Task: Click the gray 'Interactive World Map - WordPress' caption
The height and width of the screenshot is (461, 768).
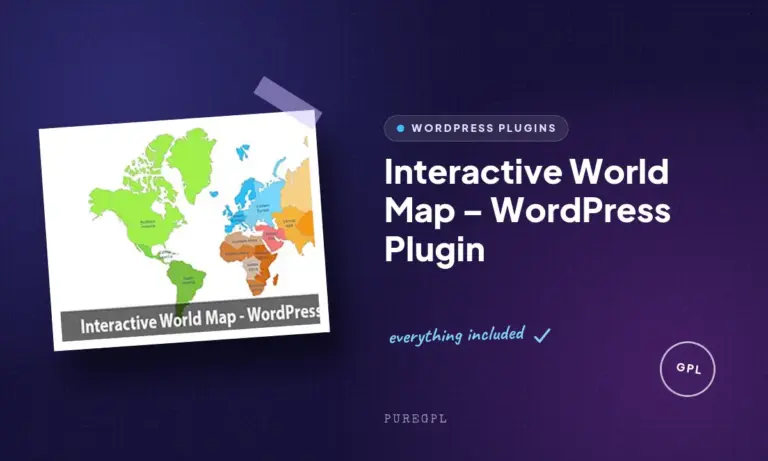Action: click(191, 317)
